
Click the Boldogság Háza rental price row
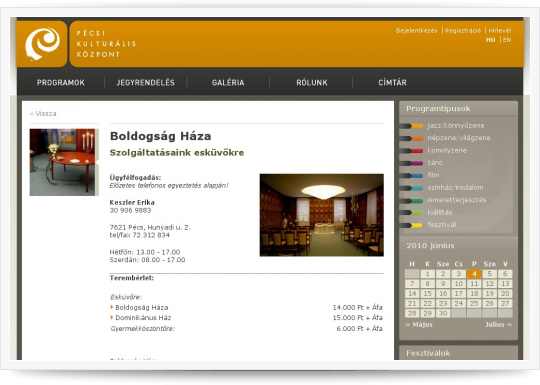coord(246,308)
